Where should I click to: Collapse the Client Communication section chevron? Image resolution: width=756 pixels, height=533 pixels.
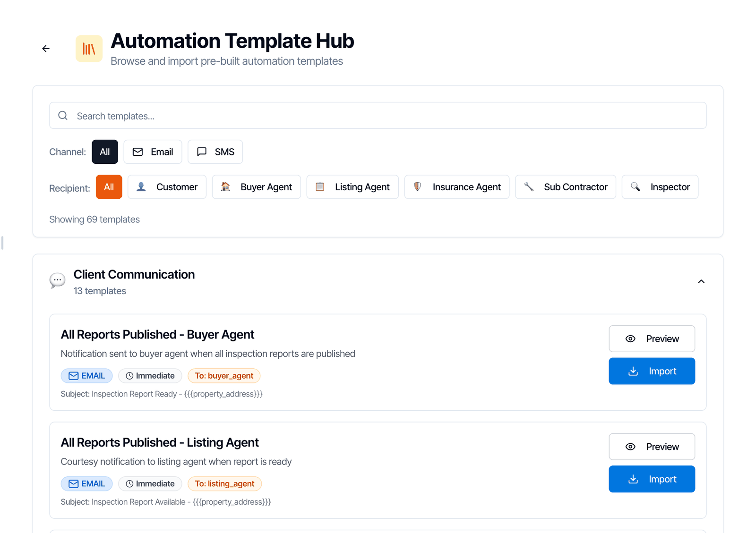click(701, 281)
